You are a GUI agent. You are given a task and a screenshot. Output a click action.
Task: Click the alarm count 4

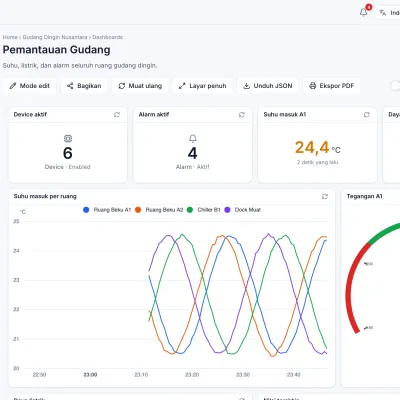pyautogui.click(x=193, y=153)
